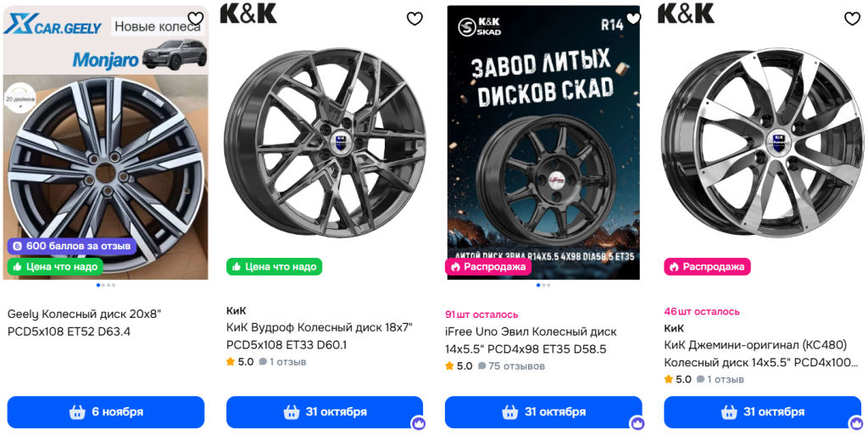Click Распродажа badge on Джемини-оригинал wheel
This screenshot has height=435, width=868.
point(707,266)
